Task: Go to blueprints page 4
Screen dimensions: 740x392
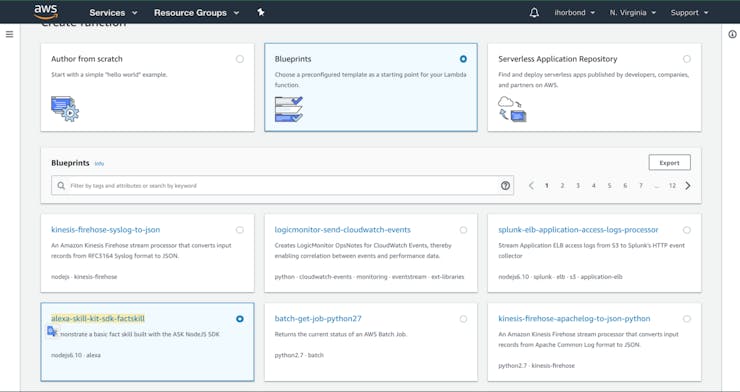Action: coord(594,186)
